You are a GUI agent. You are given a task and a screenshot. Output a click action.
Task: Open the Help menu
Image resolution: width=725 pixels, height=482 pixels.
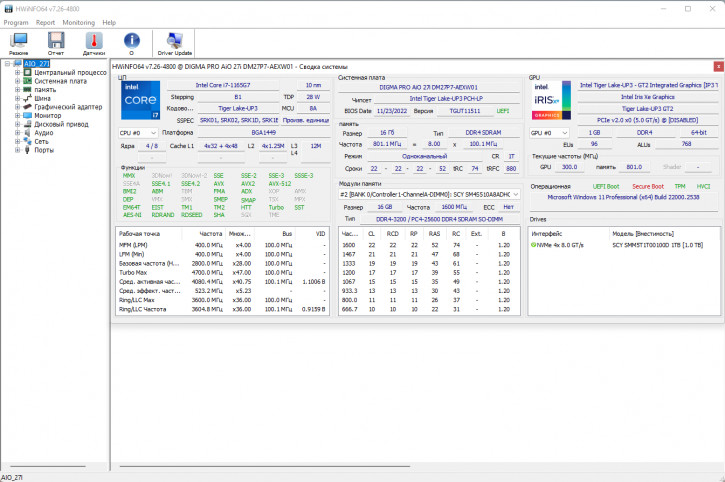(x=109, y=23)
